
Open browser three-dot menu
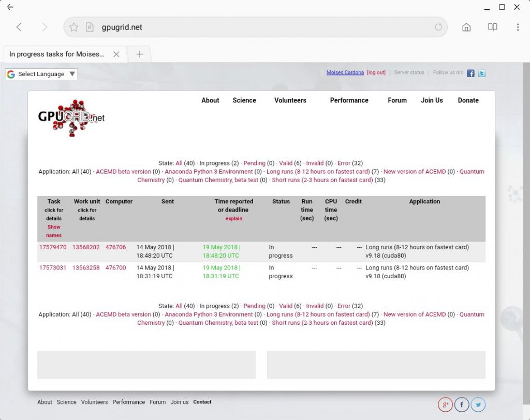point(518,27)
